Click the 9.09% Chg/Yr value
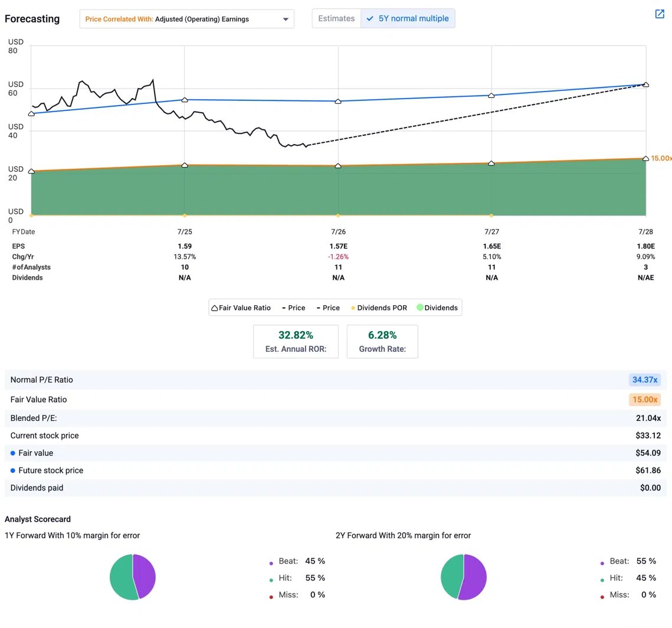The height and width of the screenshot is (628, 672). point(645,257)
